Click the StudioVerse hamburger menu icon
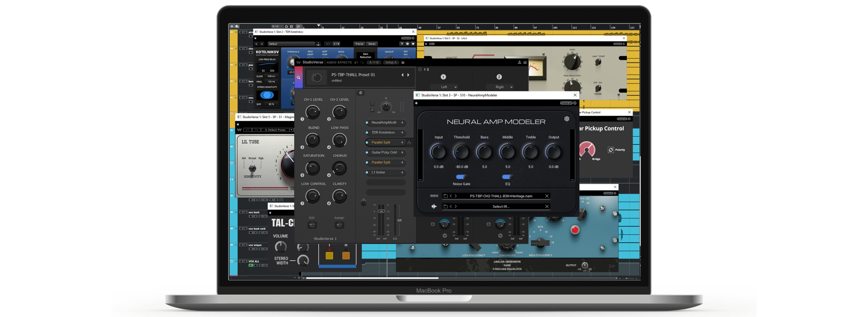 coord(525,62)
